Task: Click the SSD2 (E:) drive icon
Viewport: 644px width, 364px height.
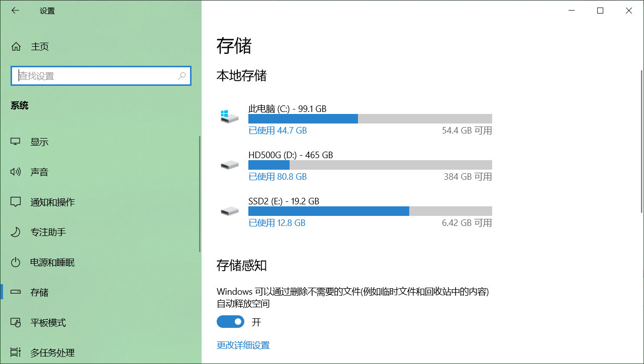Action: tap(229, 211)
